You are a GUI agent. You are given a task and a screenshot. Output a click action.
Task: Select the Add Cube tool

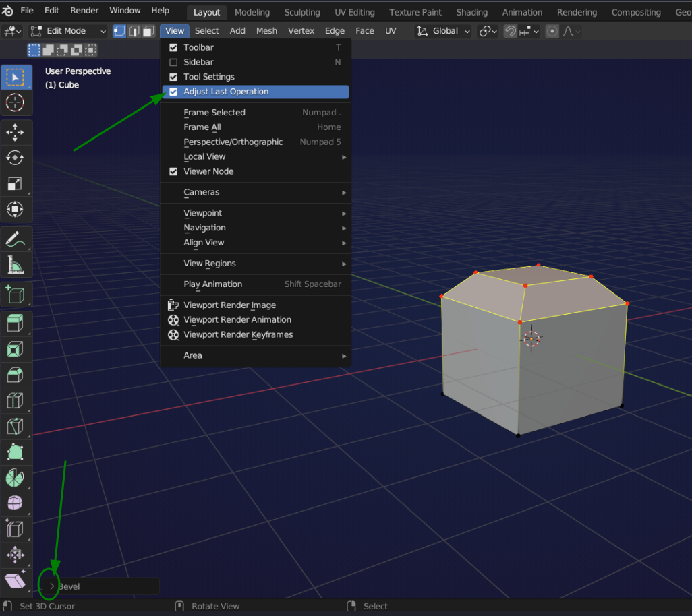pyautogui.click(x=15, y=295)
